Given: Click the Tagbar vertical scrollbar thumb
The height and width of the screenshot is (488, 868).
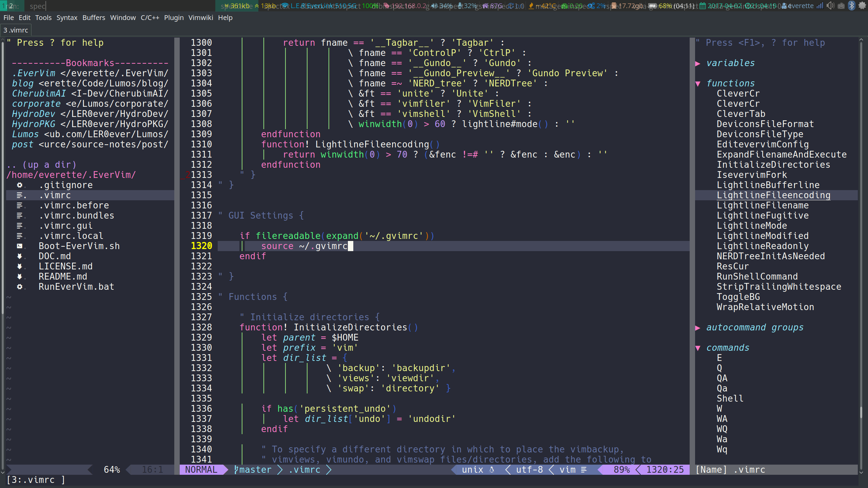Looking at the screenshot, I should click(861, 412).
